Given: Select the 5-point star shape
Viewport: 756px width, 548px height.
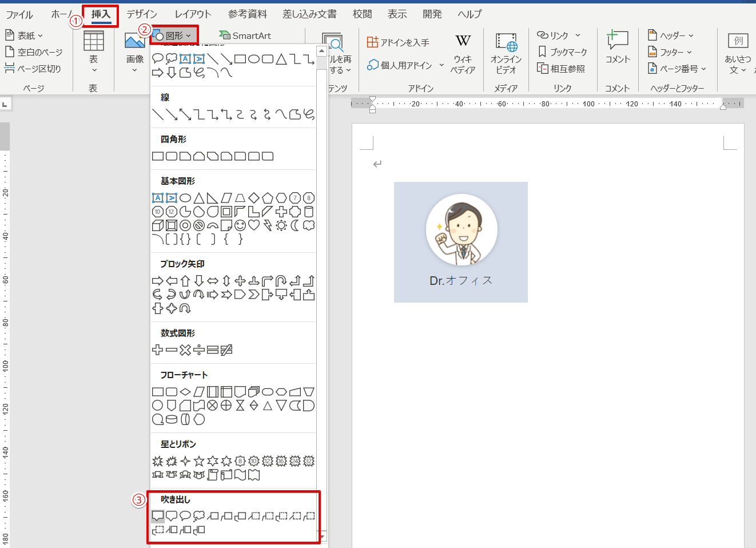Looking at the screenshot, I should [199, 461].
